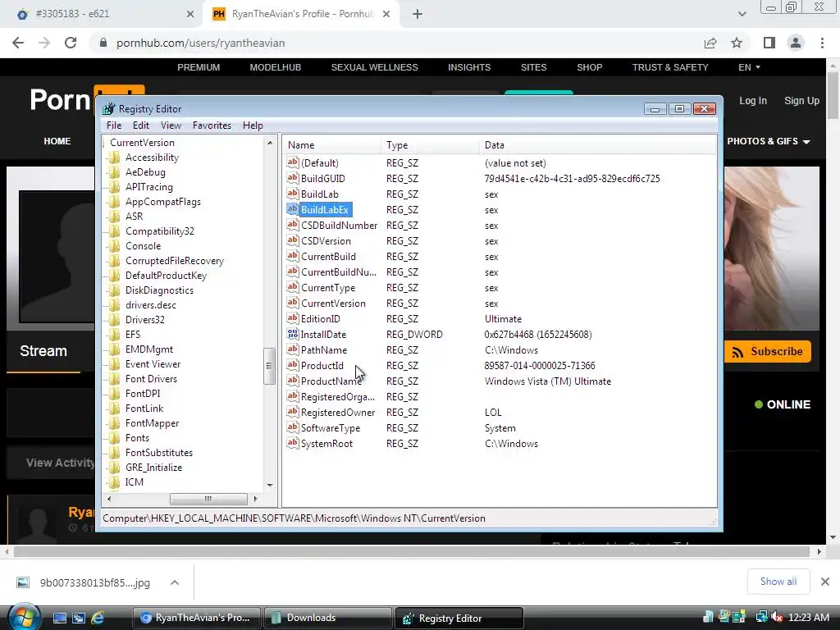
Task: Select the SoftwareType value entry
Action: [x=330, y=428]
